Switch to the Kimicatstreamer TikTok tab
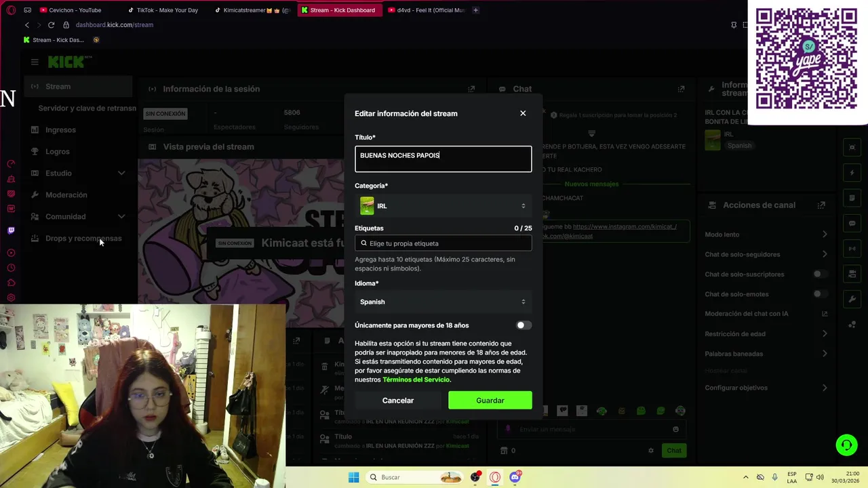The image size is (868, 488). coord(251,10)
